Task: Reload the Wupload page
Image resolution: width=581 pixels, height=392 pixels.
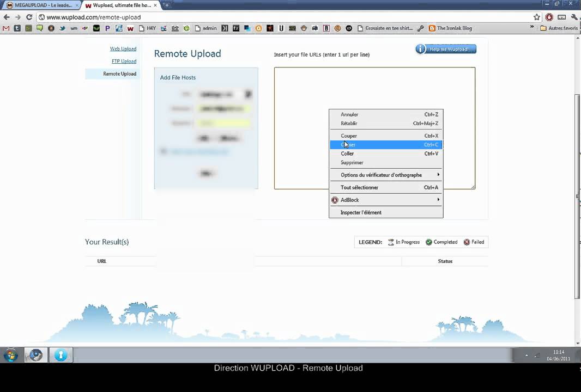Action: click(x=29, y=17)
